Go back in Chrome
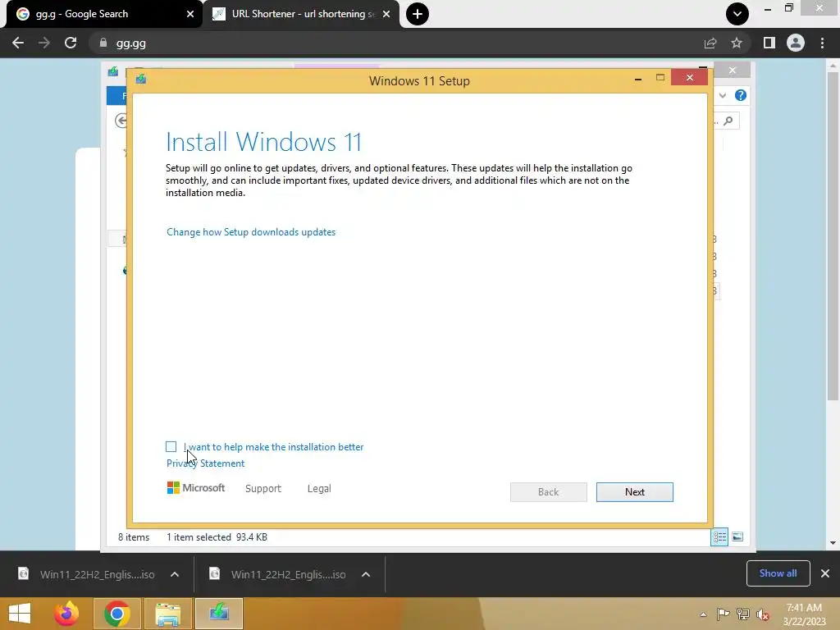The height and width of the screenshot is (630, 840). (18, 43)
